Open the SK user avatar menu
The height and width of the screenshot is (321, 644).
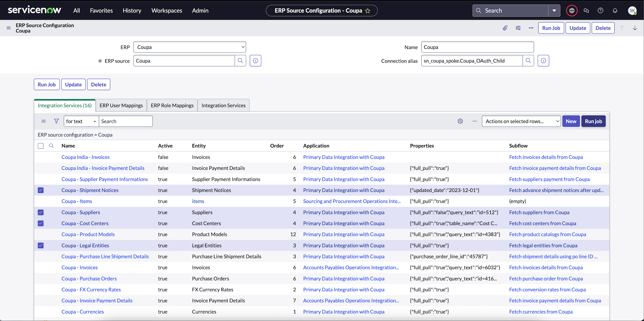click(632, 10)
